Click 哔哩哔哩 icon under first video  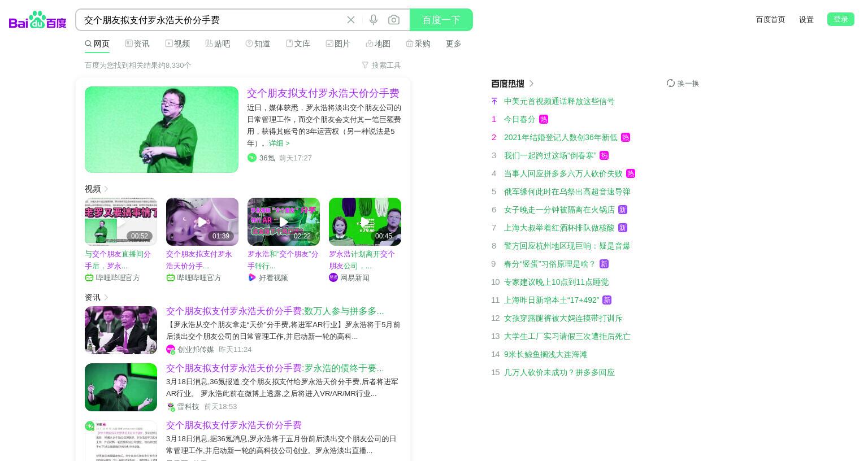point(89,277)
